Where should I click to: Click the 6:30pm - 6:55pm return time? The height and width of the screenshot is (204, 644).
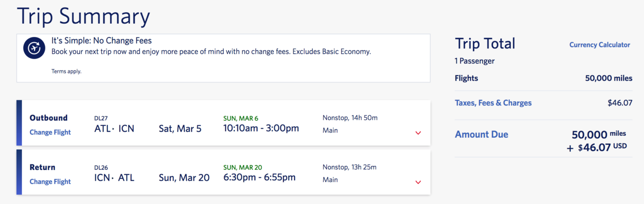259,177
